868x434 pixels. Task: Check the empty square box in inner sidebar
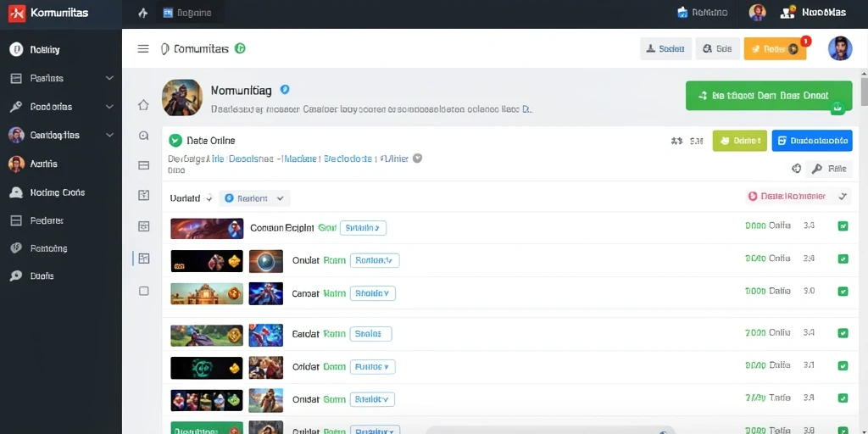coord(144,291)
